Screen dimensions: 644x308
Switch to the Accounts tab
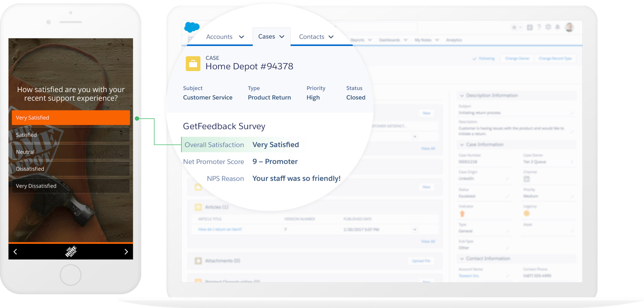219,37
